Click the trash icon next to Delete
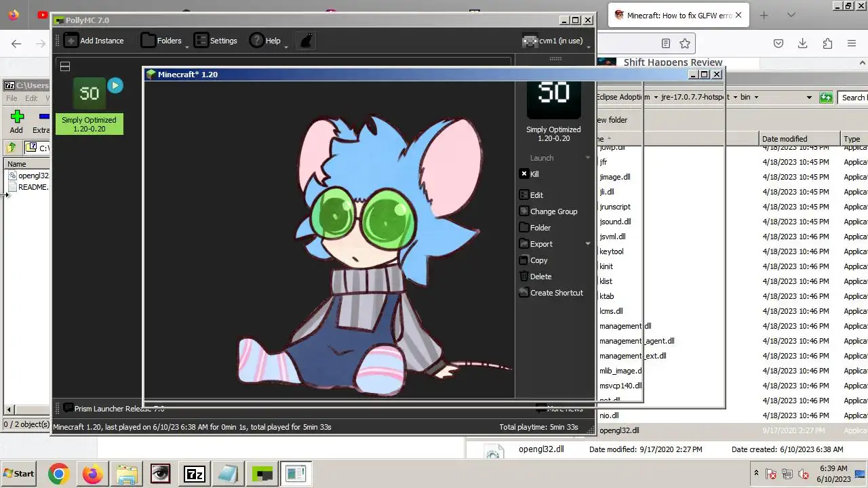Screen dimensions: 868x488 (x=524, y=277)
